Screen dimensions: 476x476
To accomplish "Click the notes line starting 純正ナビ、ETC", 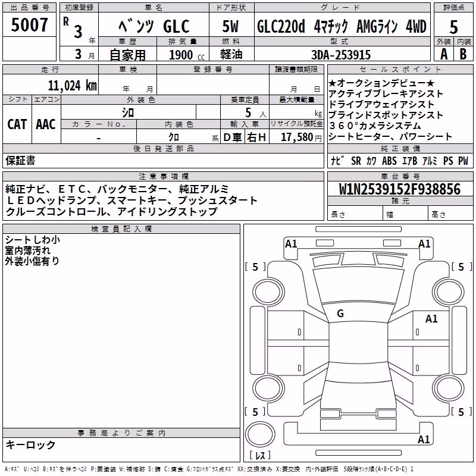I will point(117,189).
